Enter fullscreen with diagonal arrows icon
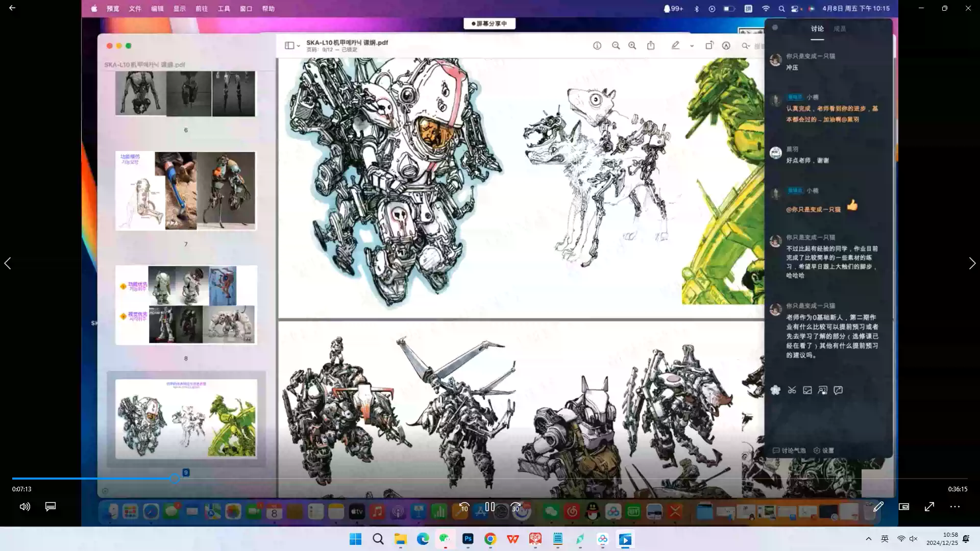 click(929, 507)
